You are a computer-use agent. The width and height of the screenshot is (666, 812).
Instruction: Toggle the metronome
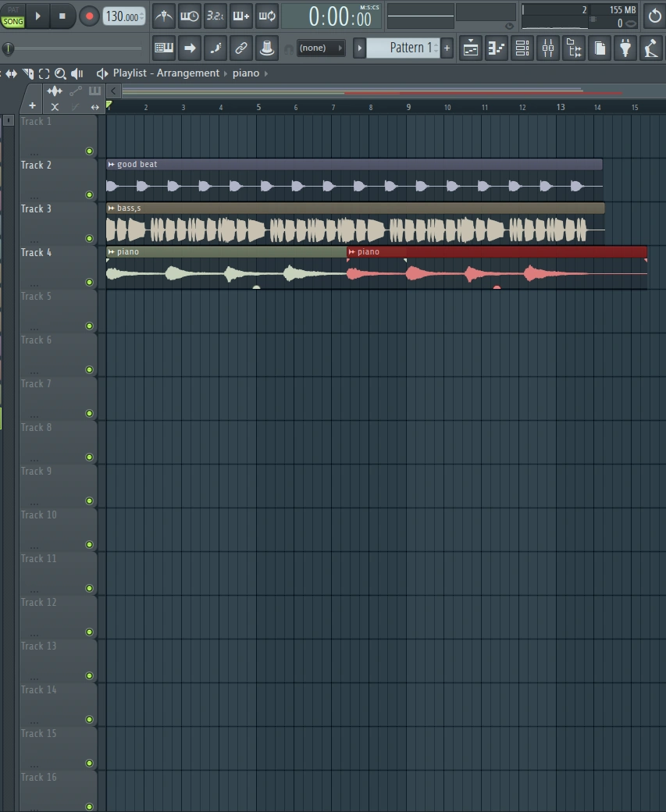[164, 16]
